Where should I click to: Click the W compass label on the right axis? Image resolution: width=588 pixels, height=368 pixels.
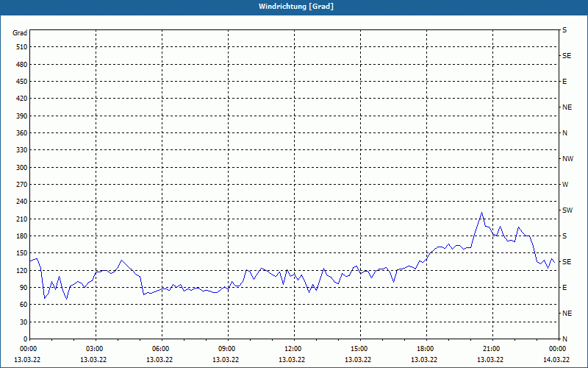[565, 185]
